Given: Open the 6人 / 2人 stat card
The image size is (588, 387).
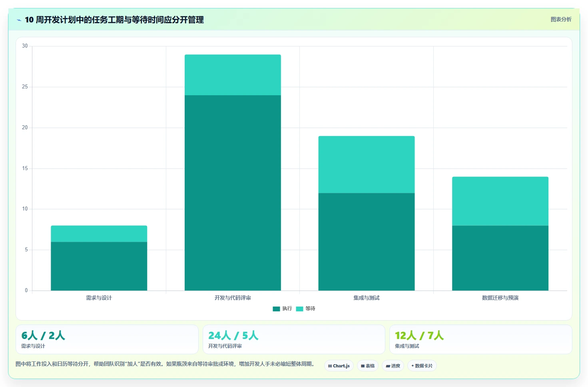Looking at the screenshot, I should point(107,339).
